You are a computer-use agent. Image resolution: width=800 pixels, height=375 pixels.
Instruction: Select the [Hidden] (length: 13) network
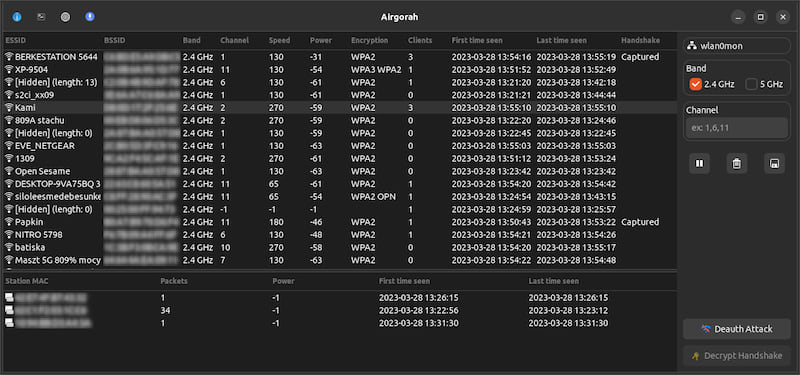(x=339, y=82)
